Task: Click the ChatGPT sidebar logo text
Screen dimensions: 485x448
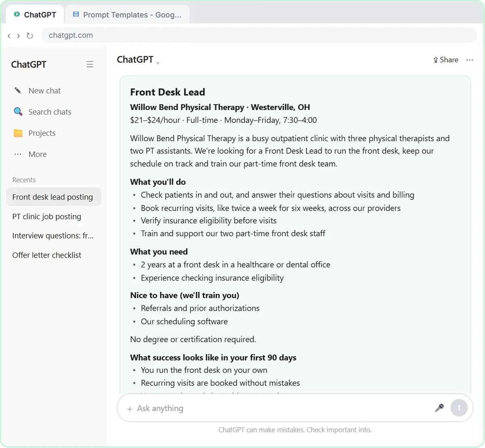Action: coord(29,64)
